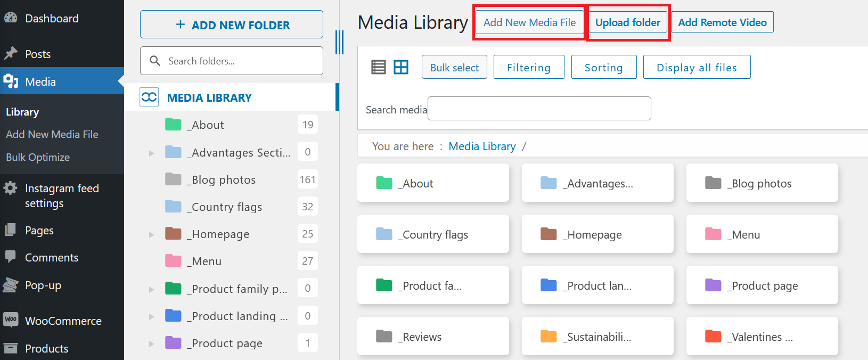Click the Media Library cloud-link icon
Viewport: 868px width, 360px height.
click(x=149, y=97)
